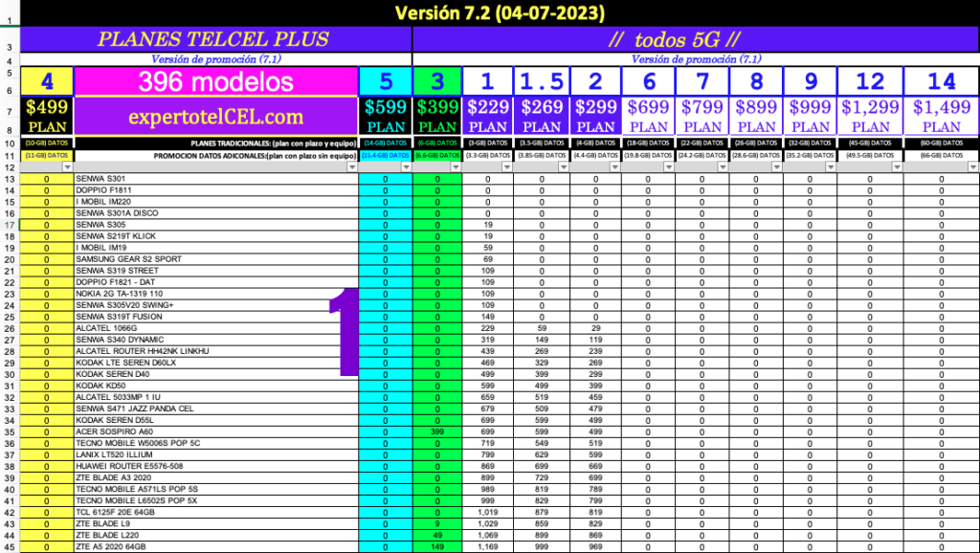This screenshot has height=553, width=980.
Task: Select the ALCATEL 1066G model cell
Action: click(216, 328)
